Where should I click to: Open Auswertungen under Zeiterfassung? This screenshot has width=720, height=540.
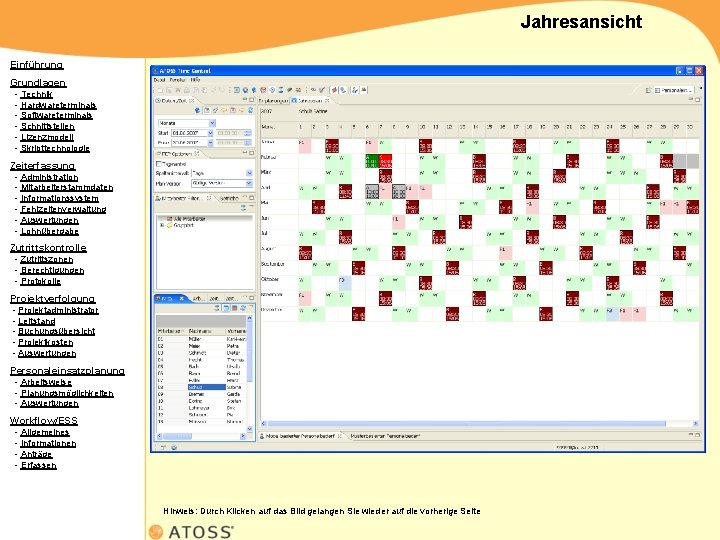tap(49, 220)
